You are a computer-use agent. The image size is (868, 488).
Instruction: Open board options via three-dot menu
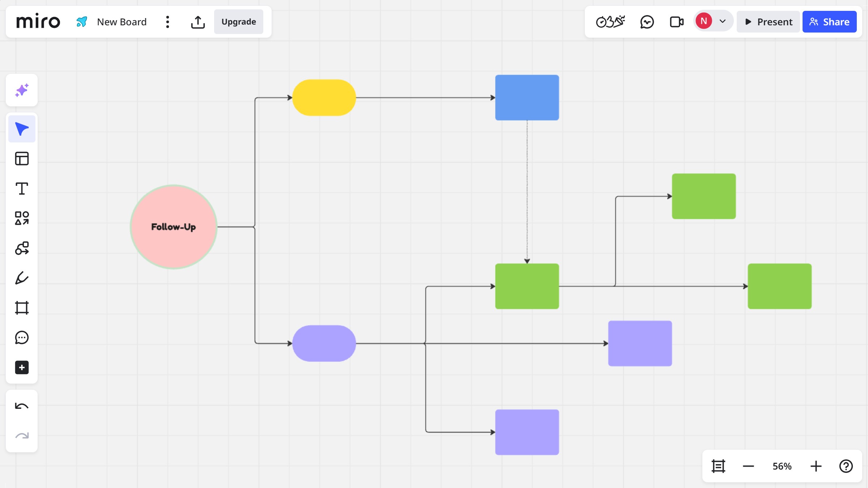[167, 22]
